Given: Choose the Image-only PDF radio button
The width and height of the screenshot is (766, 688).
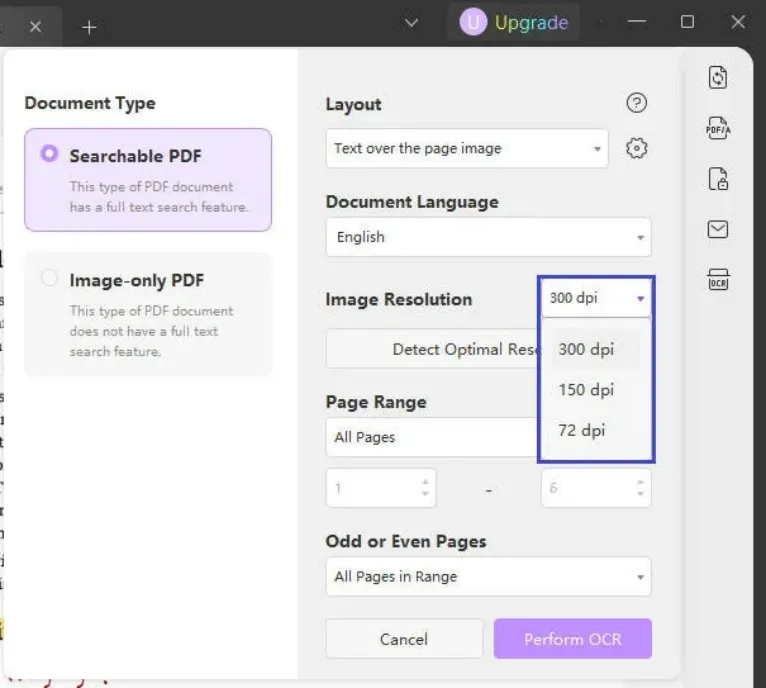Looking at the screenshot, I should pos(49,278).
